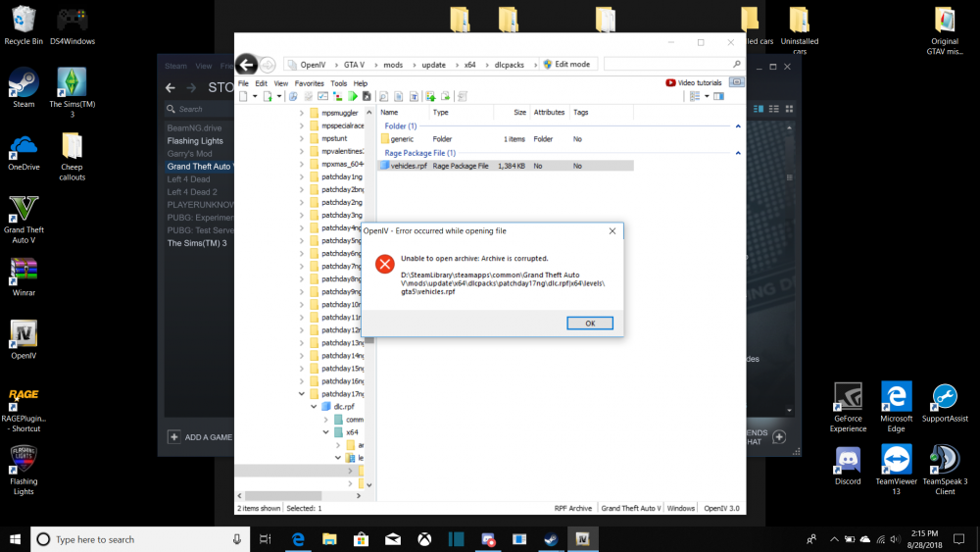
Task: Click OK in the OpenIV error dialog
Action: click(x=589, y=324)
